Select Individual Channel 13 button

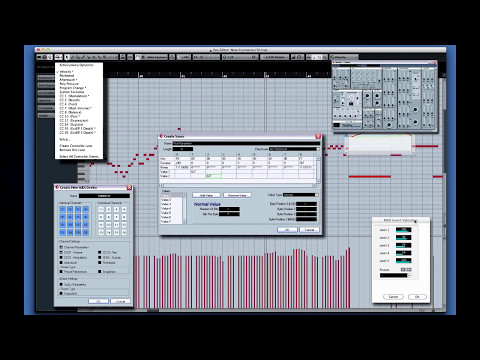pos(101,232)
